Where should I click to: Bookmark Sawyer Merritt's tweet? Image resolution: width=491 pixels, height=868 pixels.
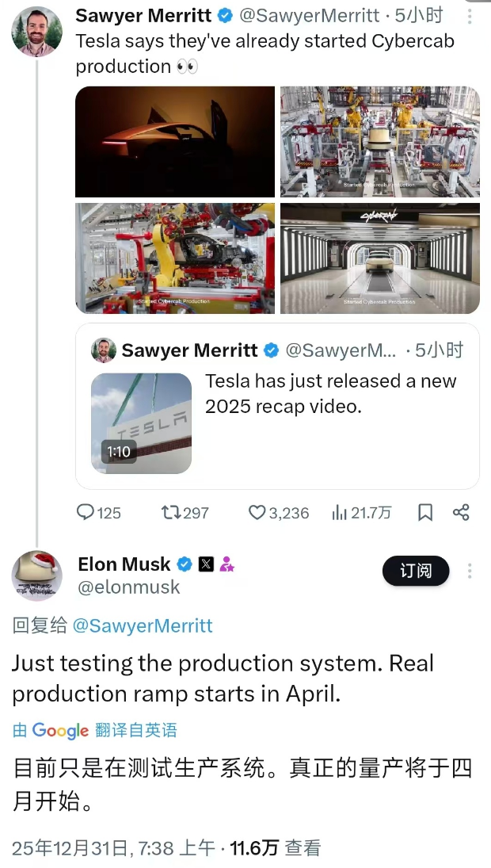(x=425, y=513)
